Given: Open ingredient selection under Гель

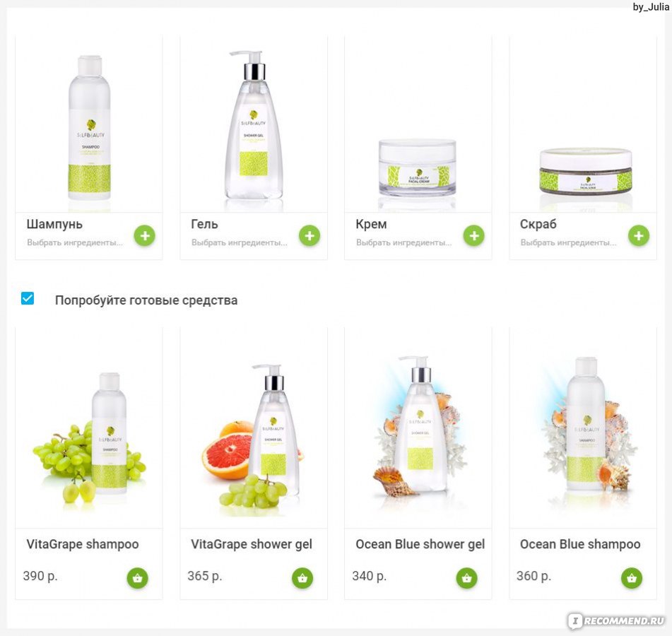Looking at the screenshot, I should [x=240, y=242].
